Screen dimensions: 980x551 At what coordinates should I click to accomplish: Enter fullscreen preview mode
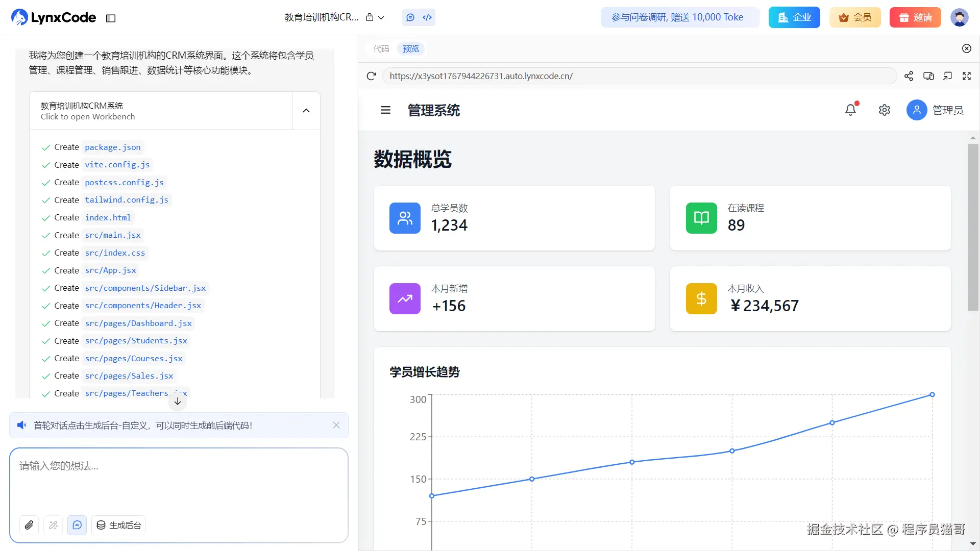967,77
